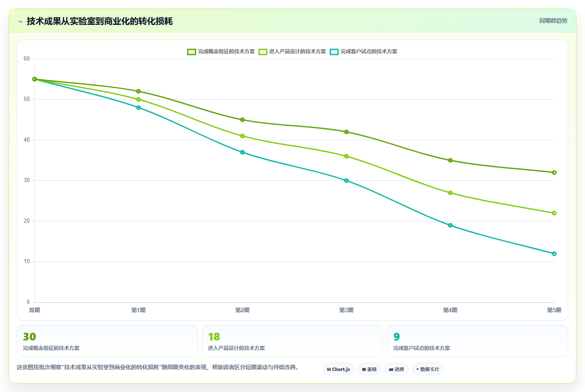Click dark green data point at 第5期
The image size is (585, 392).
554,173
